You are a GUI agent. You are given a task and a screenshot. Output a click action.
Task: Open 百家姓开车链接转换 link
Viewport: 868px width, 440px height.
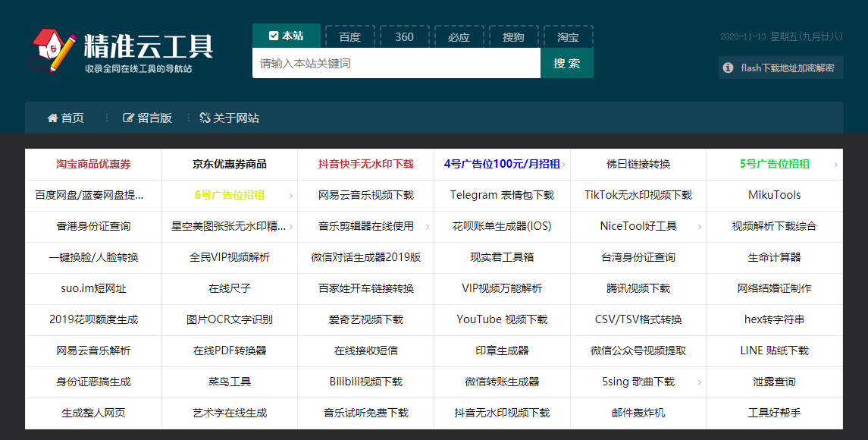[366, 288]
